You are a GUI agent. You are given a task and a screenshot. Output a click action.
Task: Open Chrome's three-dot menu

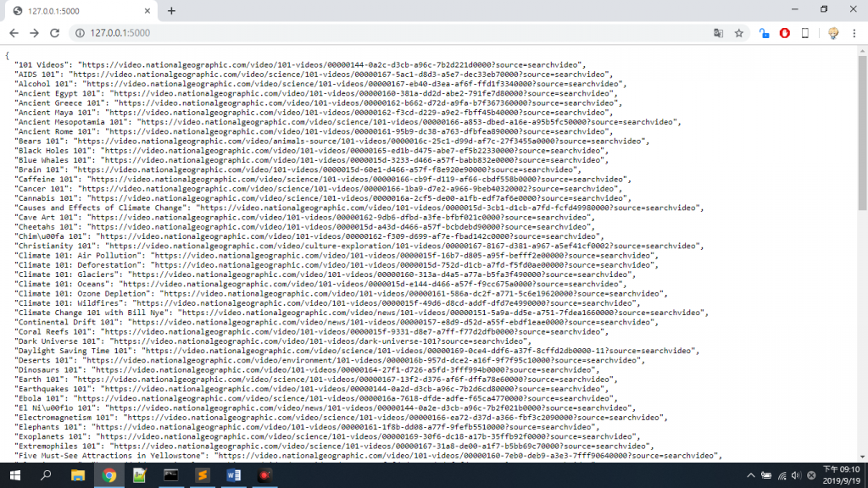pyautogui.click(x=854, y=33)
